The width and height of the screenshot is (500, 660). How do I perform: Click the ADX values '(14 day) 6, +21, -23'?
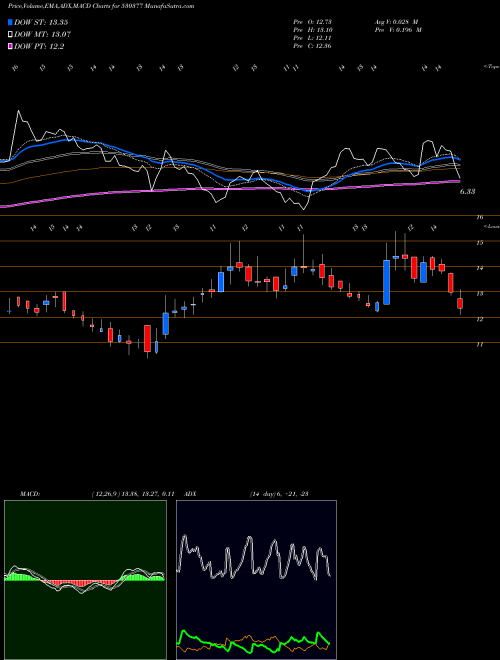pos(279,494)
